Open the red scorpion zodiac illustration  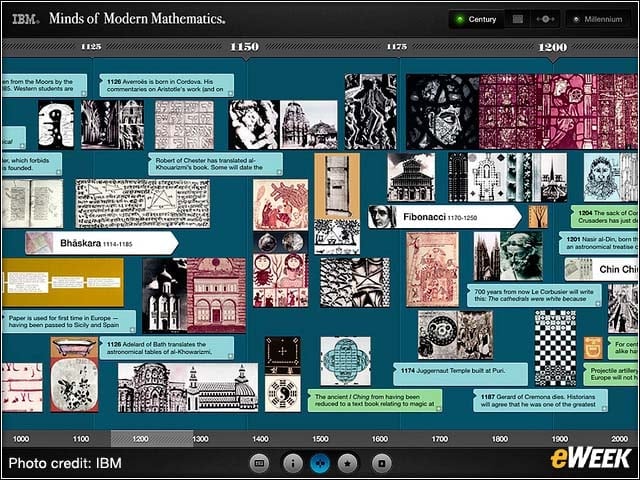click(x=280, y=280)
